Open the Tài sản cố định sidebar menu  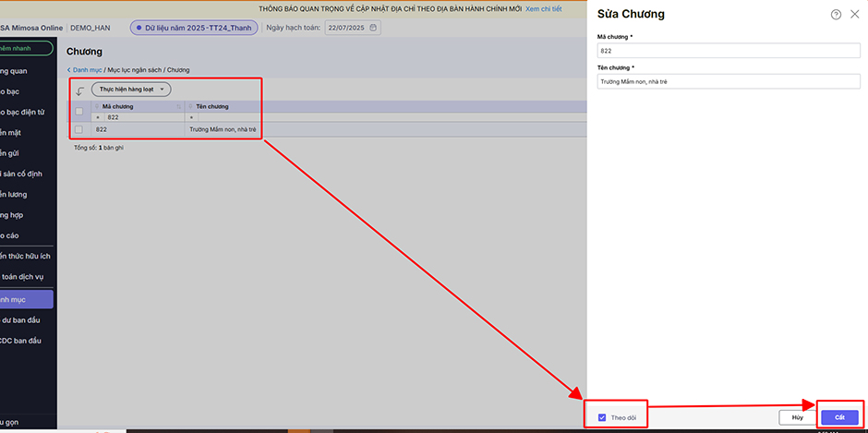(x=21, y=174)
